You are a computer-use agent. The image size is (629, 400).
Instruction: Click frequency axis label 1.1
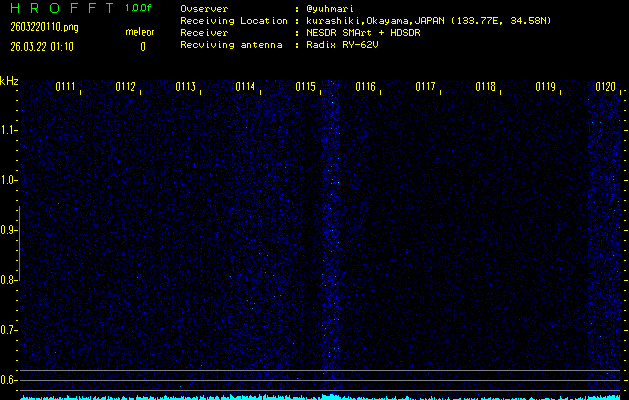pos(7,130)
